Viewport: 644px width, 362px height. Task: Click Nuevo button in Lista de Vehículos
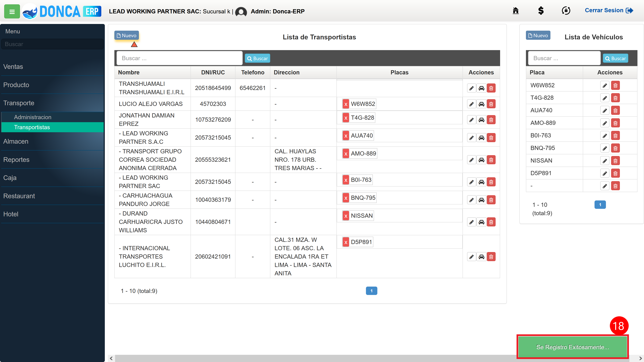click(538, 36)
